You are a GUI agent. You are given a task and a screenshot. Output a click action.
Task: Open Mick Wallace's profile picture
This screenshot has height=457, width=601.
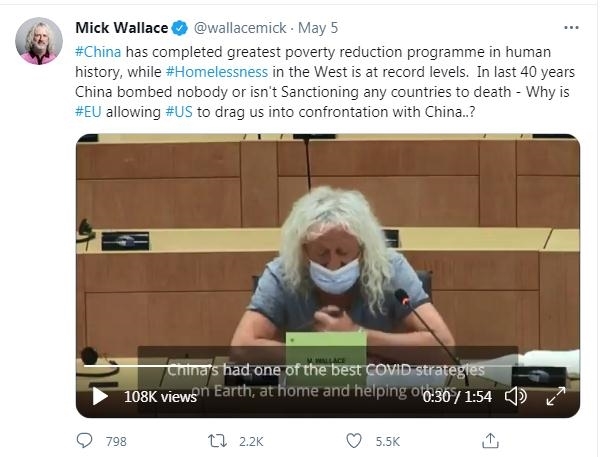point(39,41)
